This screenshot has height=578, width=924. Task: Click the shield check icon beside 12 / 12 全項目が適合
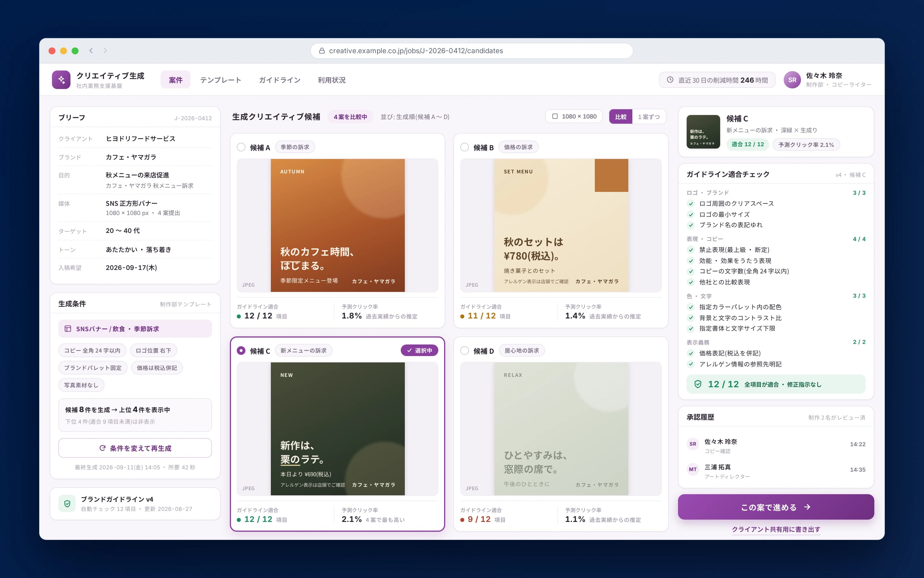698,384
